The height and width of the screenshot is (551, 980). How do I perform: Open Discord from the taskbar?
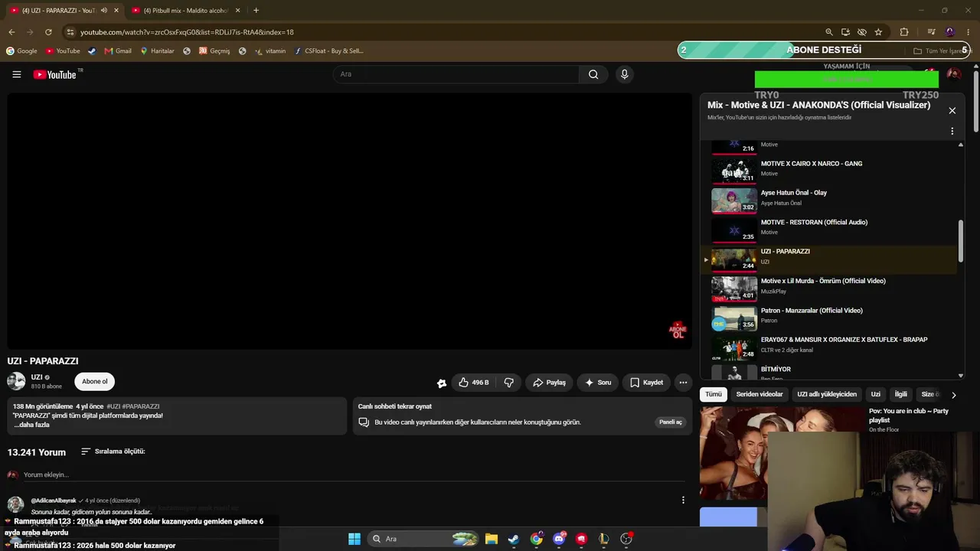tap(559, 539)
